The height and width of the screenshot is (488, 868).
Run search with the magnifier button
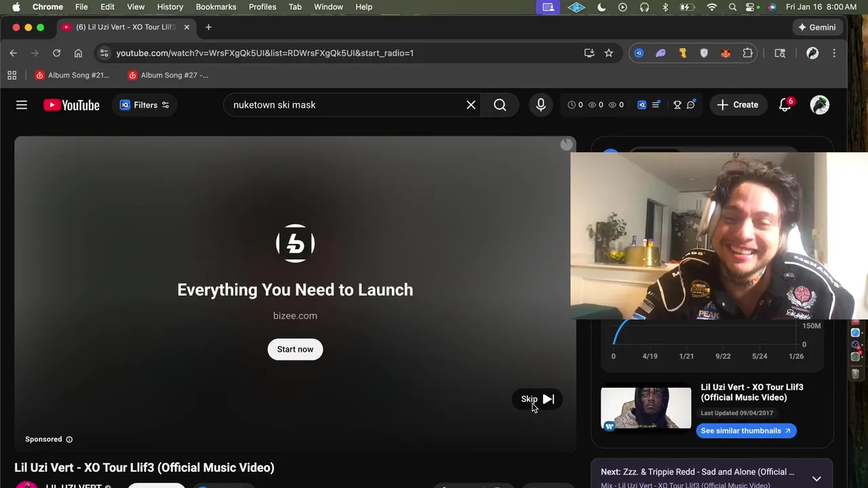[x=500, y=105]
